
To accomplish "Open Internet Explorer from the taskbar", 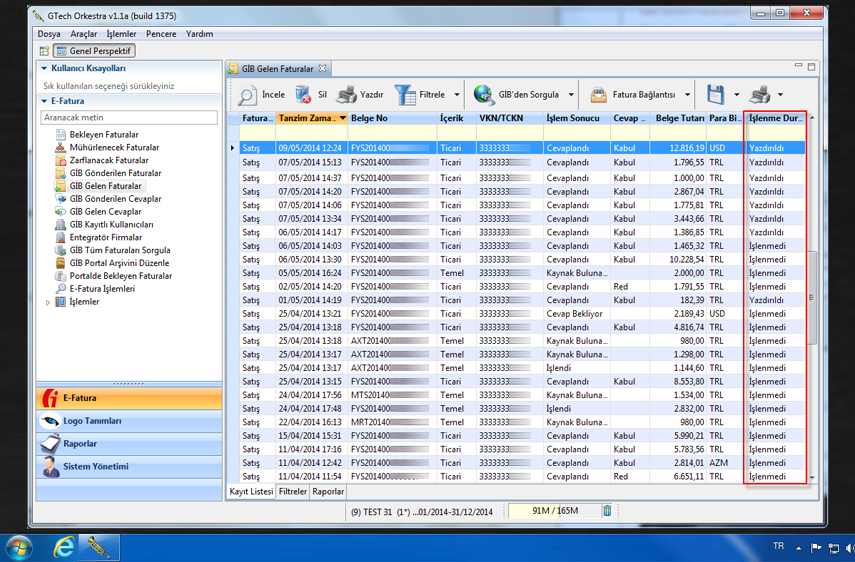I will 64,547.
